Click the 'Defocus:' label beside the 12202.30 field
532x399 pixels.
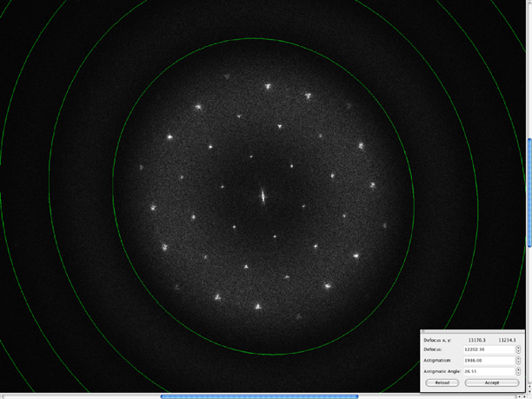[433, 349]
